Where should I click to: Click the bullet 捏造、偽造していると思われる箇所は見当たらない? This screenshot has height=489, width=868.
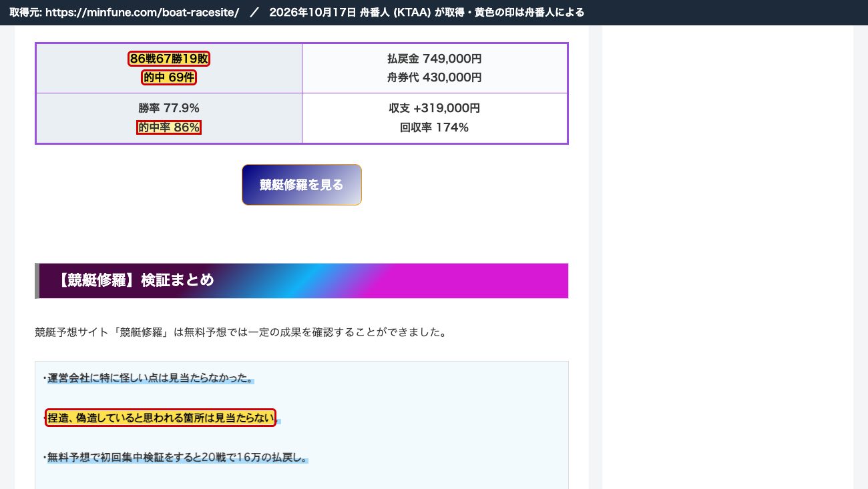(x=160, y=418)
